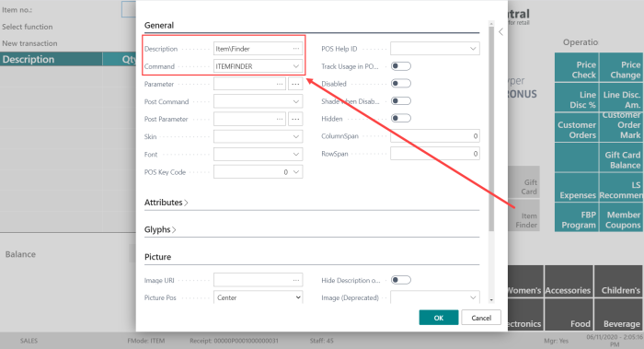Click the ColumnSpan input field

(435, 136)
